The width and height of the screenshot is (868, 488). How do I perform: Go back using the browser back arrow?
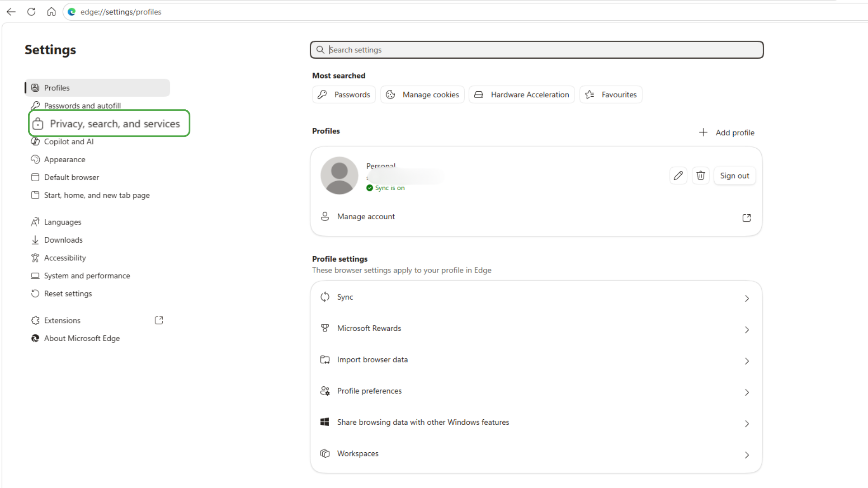11,12
